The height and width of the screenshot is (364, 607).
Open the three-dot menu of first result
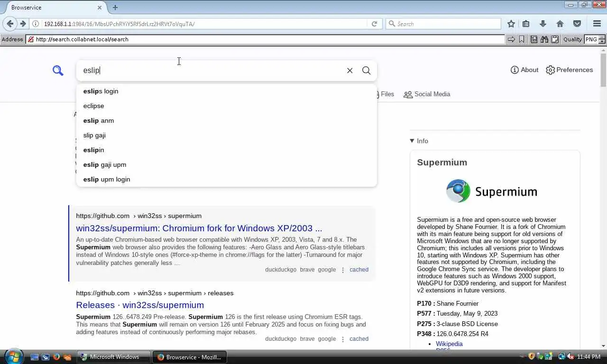(343, 270)
